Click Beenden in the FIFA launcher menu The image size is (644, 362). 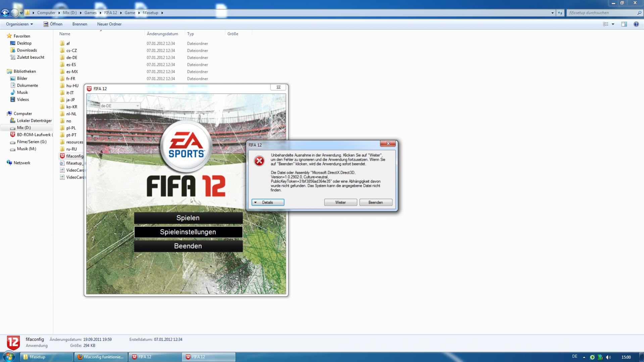point(188,246)
